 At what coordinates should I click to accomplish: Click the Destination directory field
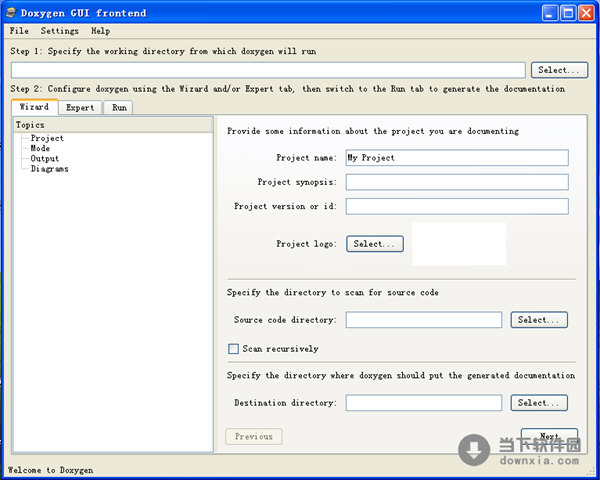(424, 403)
